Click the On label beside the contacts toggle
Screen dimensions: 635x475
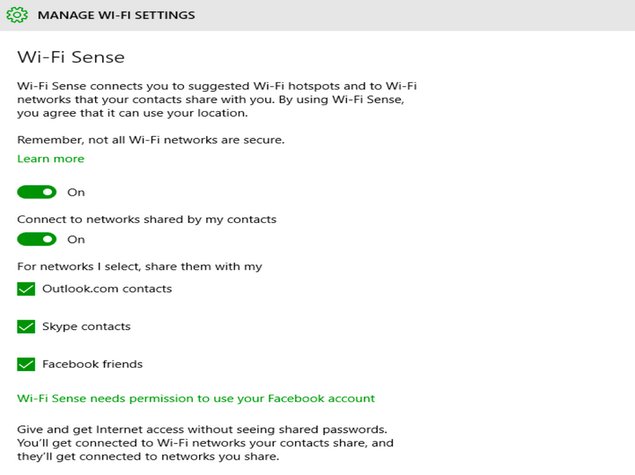pos(76,239)
